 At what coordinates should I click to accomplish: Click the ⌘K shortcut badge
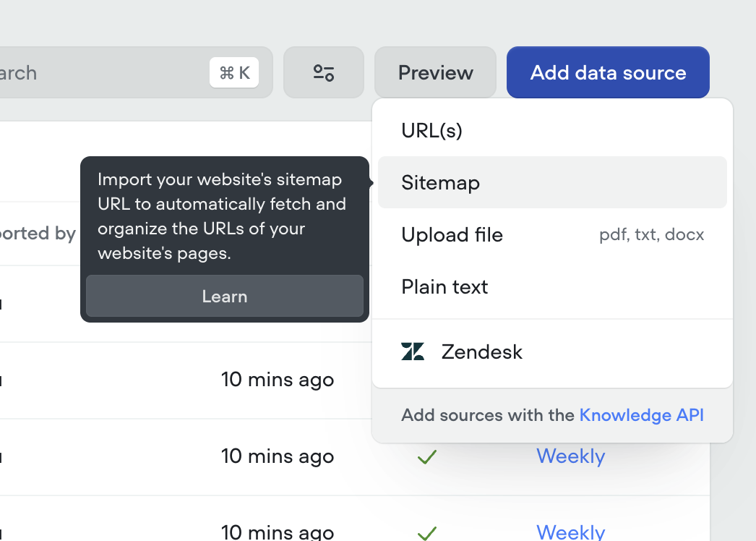point(234,72)
